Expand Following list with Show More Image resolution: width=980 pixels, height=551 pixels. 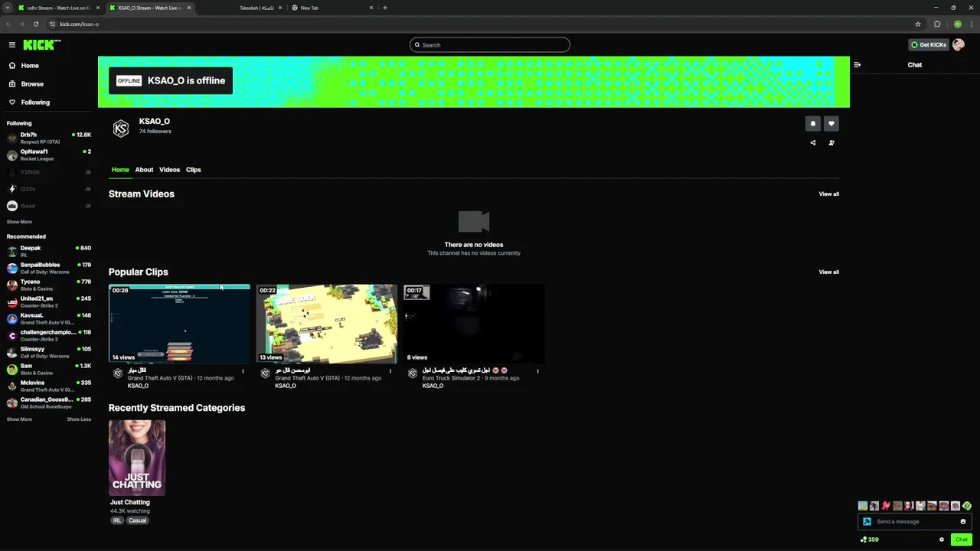pos(19,222)
